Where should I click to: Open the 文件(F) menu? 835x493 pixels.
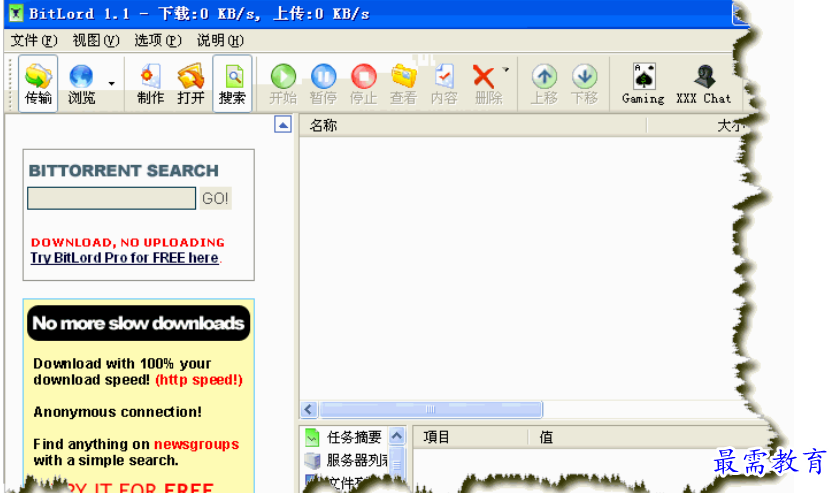[34, 40]
